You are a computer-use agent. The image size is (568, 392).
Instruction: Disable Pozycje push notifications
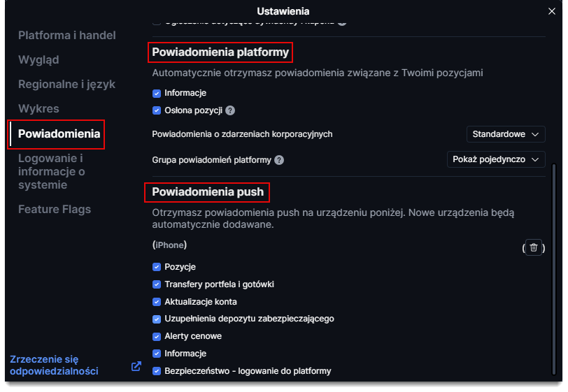pos(157,267)
